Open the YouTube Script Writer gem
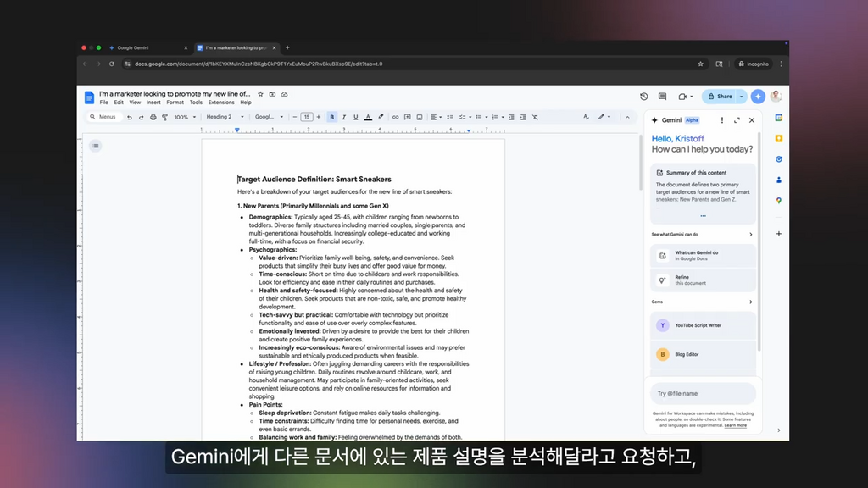The height and width of the screenshot is (488, 868). (703, 325)
